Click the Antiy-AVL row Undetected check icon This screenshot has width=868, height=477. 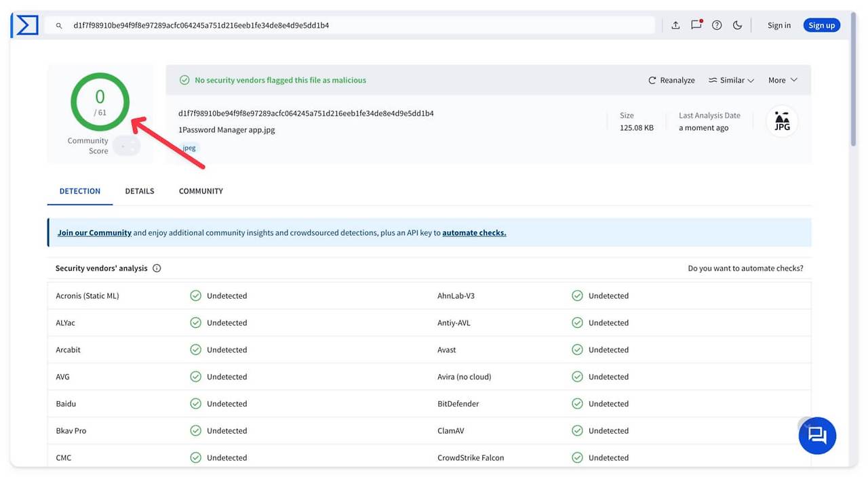(577, 323)
